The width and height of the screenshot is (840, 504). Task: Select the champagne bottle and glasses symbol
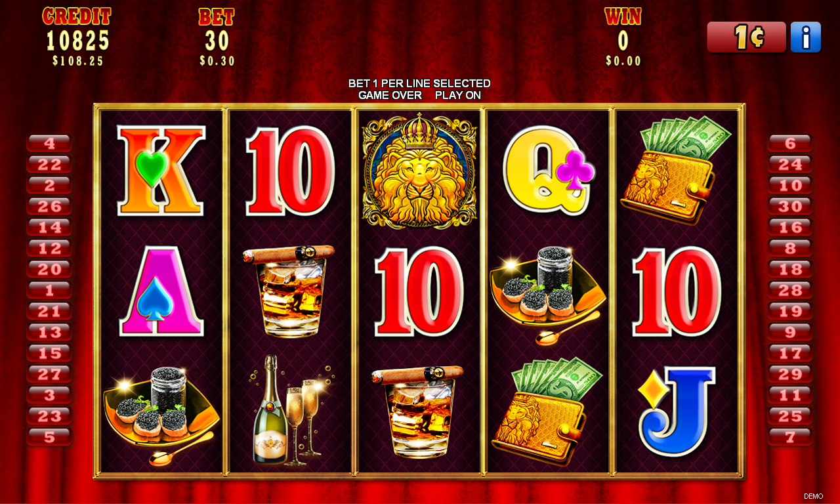[291, 409]
